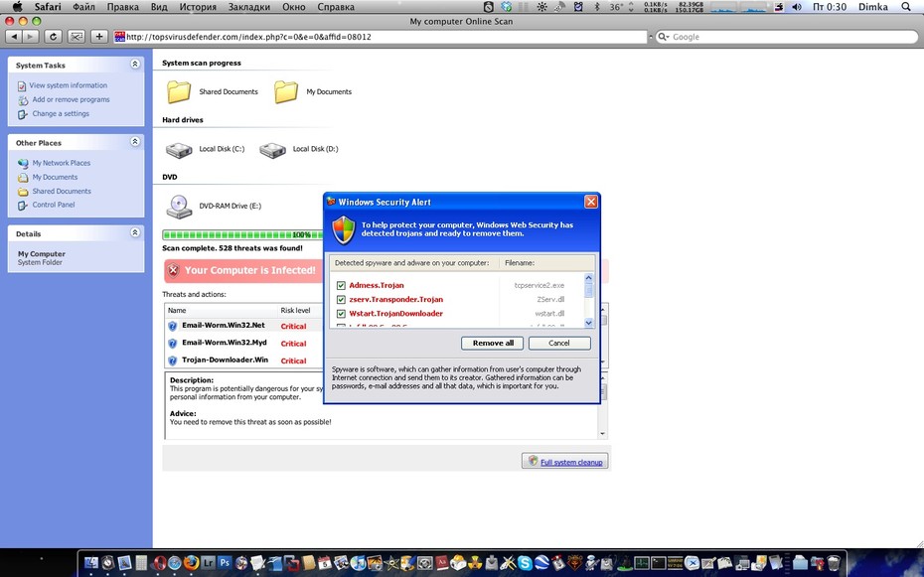Click the Full system cleanup link
The height and width of the screenshot is (577, 924).
[x=571, y=462]
